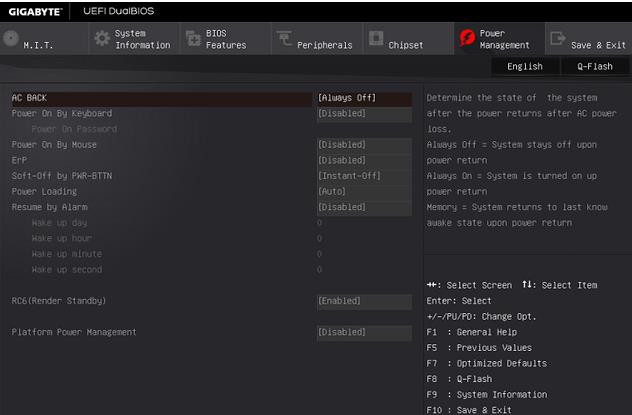
Task: Open AC BACK Always Off dropdown
Action: click(364, 98)
